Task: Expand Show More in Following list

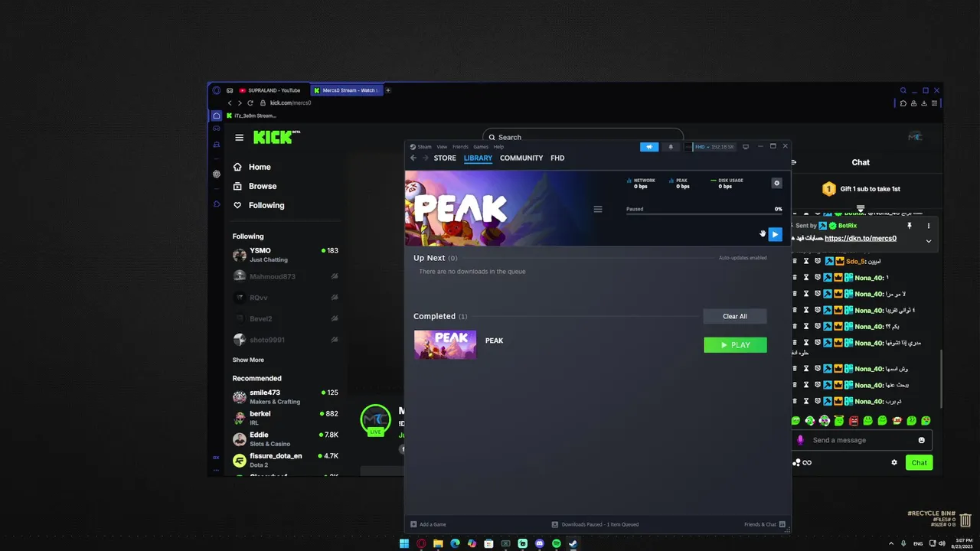Action: (x=248, y=360)
